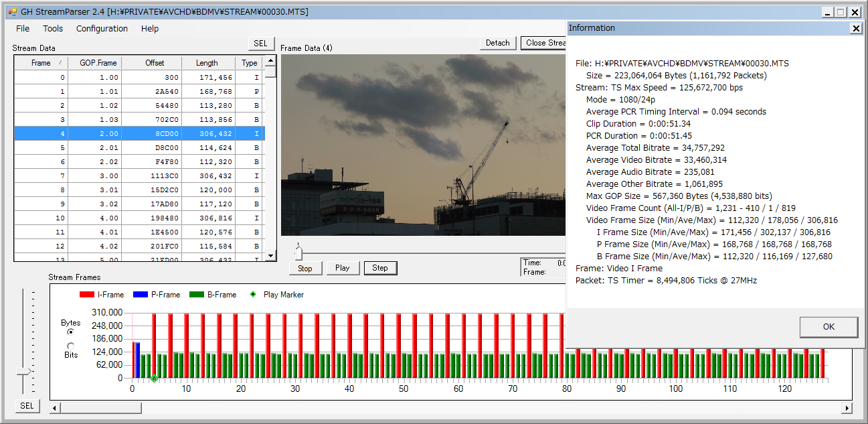868x424 pixels.
Task: Open the File menu
Action: tap(23, 29)
